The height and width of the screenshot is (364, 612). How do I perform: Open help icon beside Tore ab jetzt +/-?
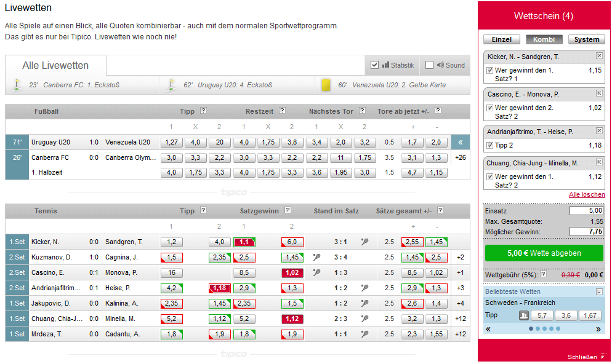[x=438, y=111]
